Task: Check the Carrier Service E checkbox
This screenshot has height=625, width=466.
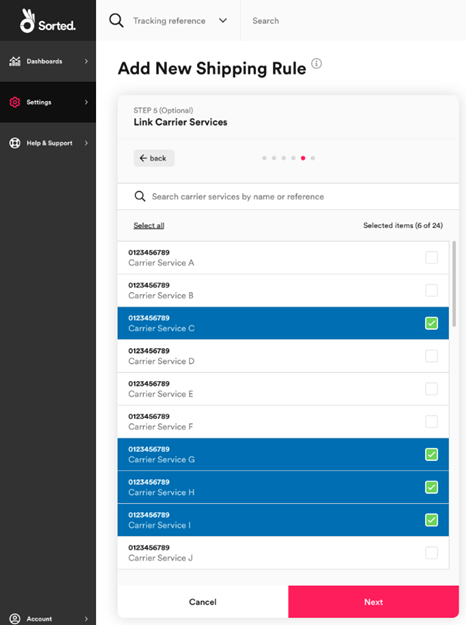Action: (x=431, y=389)
